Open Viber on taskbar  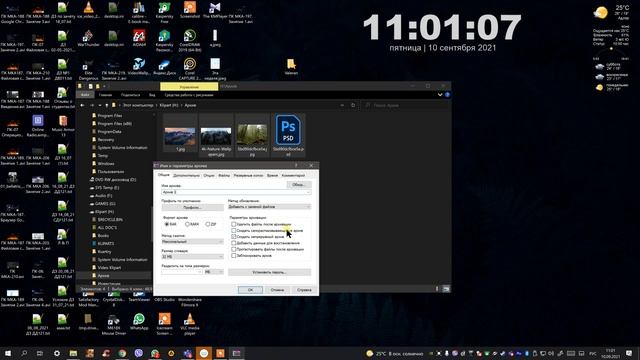click(x=139, y=353)
